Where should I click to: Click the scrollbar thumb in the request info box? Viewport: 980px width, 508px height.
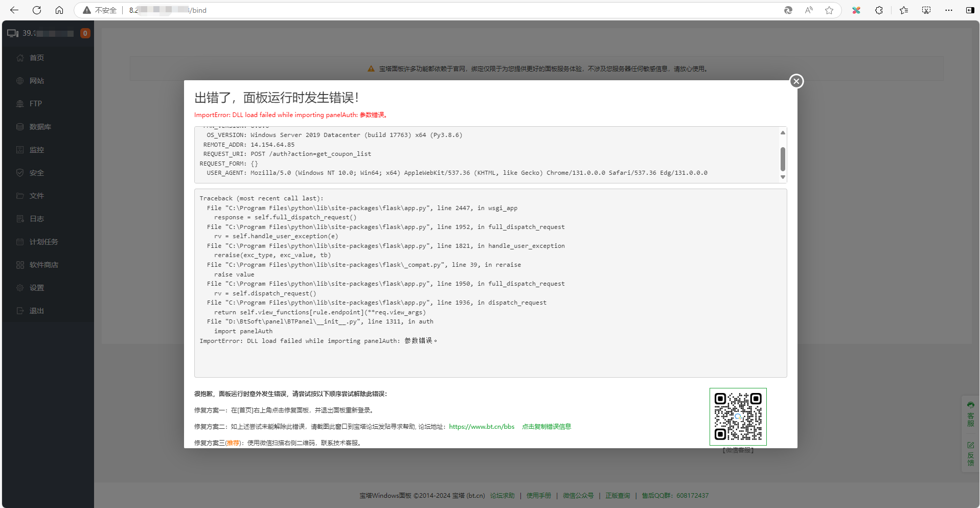click(x=782, y=159)
